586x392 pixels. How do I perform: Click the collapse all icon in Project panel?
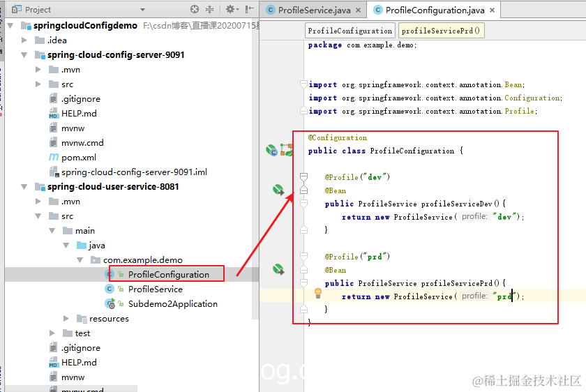(x=210, y=9)
